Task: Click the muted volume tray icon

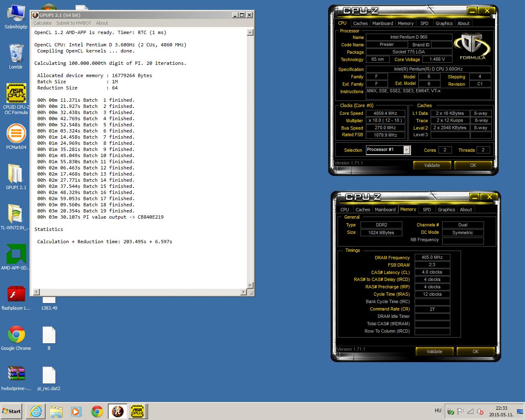Action: pyautogui.click(x=480, y=411)
